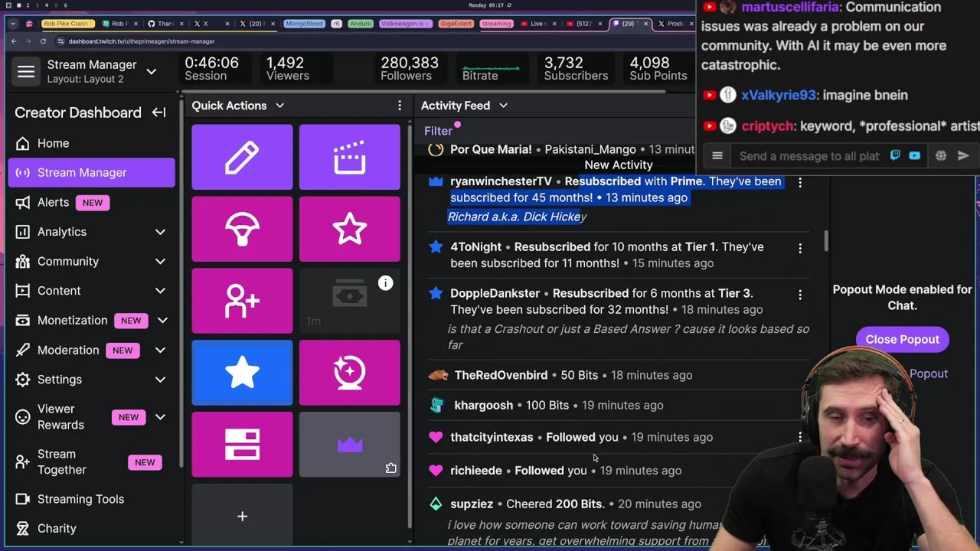Click the Send a message input field
Viewport: 980px width, 551px height.
coord(809,156)
